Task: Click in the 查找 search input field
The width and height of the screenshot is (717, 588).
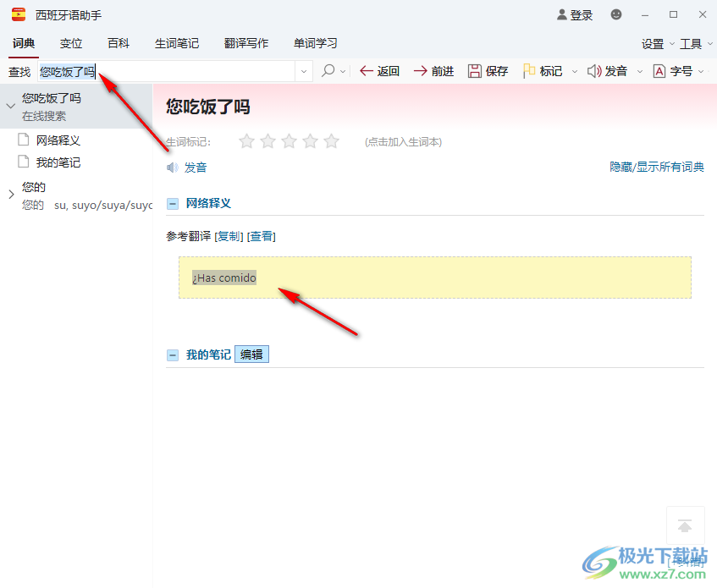Action: (x=167, y=71)
